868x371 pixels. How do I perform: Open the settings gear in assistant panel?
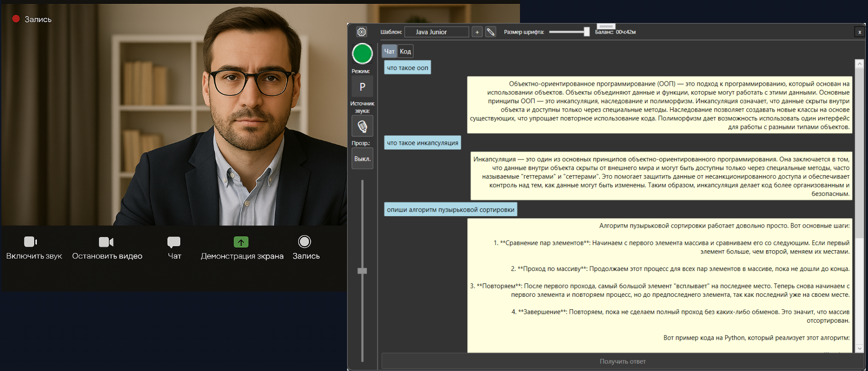[361, 32]
